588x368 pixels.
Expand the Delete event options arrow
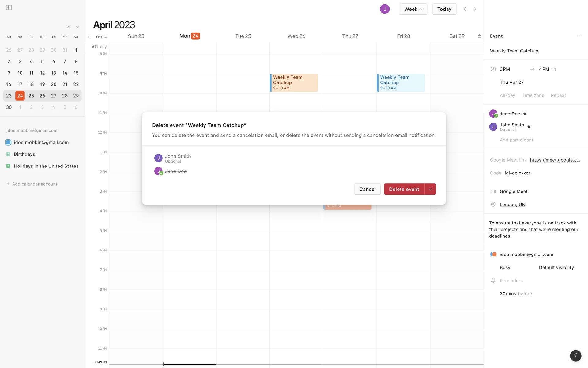point(430,189)
